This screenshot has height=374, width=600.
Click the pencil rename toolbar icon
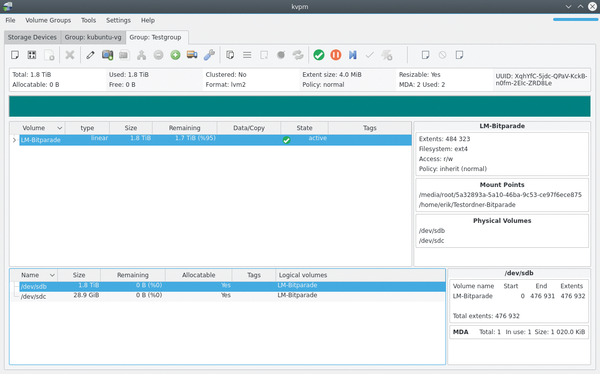90,55
